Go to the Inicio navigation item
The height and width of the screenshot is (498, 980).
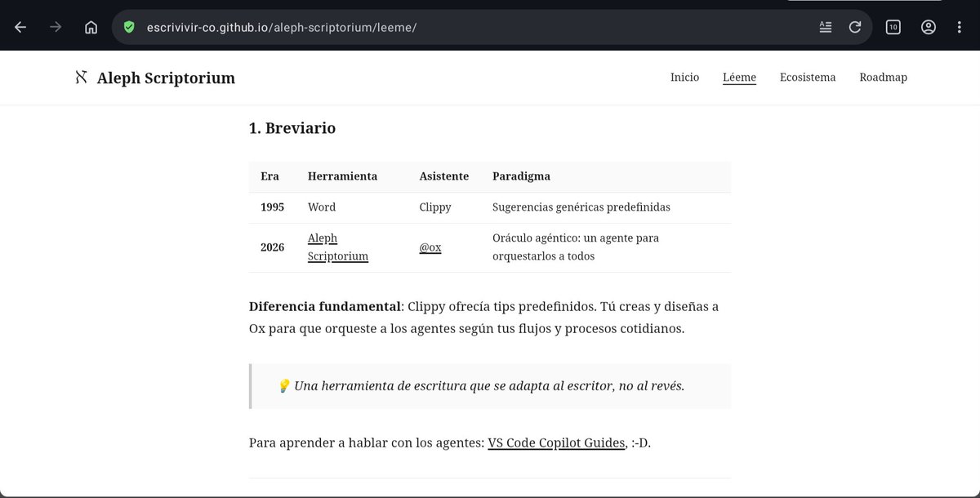click(x=684, y=78)
